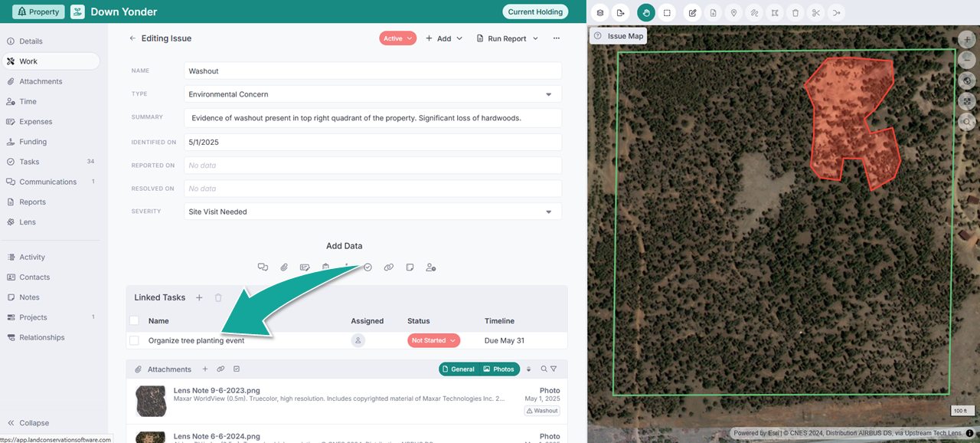Open the Communications sidebar item
The width and height of the screenshot is (980, 443).
[x=51, y=182]
